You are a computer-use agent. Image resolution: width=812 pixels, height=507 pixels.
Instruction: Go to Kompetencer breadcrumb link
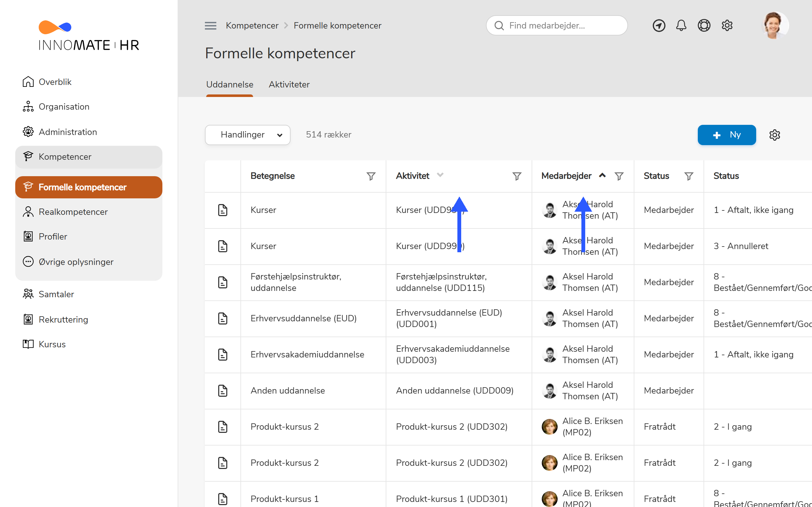click(x=252, y=25)
